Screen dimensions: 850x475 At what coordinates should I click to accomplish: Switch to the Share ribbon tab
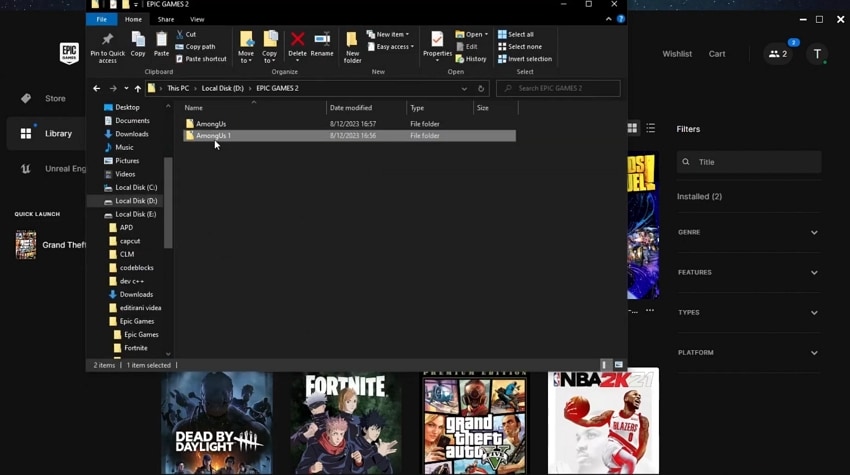(x=166, y=19)
